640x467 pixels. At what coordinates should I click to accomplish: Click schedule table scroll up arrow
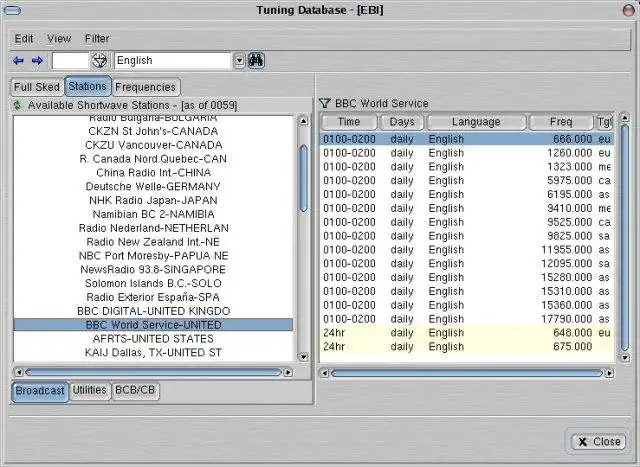point(624,118)
